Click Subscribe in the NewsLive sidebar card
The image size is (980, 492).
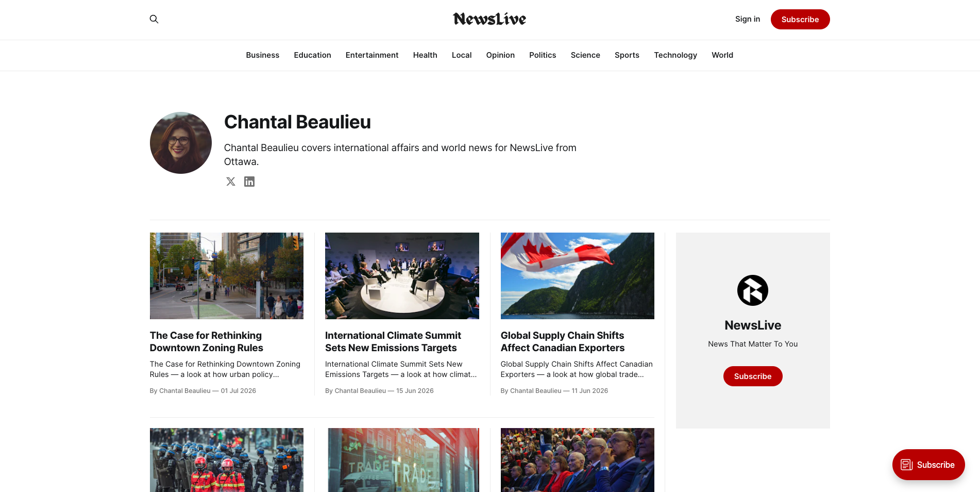coord(753,376)
